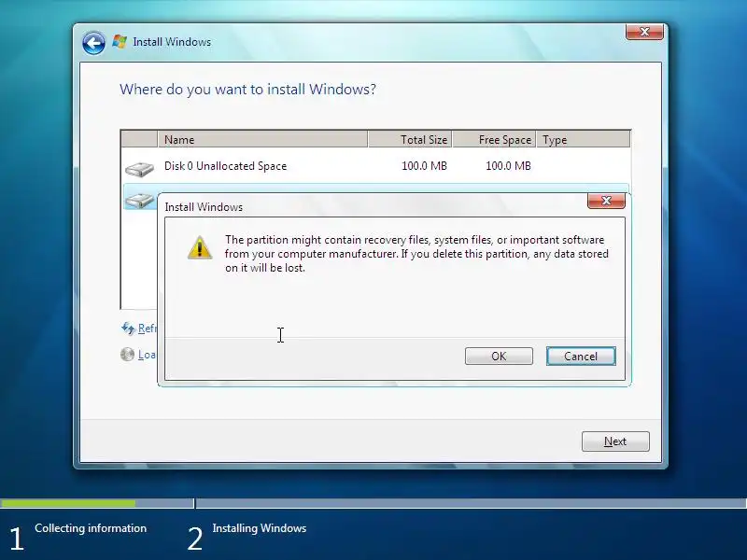Screen dimensions: 747x560
Task: Click the Refresh arrows icon
Action: tap(128, 329)
